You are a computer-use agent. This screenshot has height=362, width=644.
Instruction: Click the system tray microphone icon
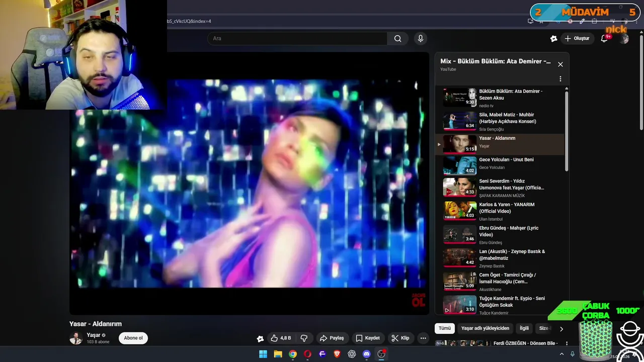pyautogui.click(x=572, y=354)
